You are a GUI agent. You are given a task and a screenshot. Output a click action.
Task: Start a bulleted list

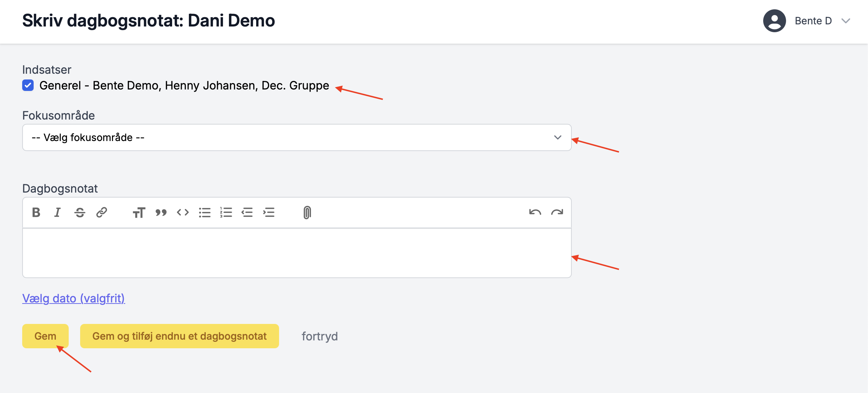coord(205,213)
